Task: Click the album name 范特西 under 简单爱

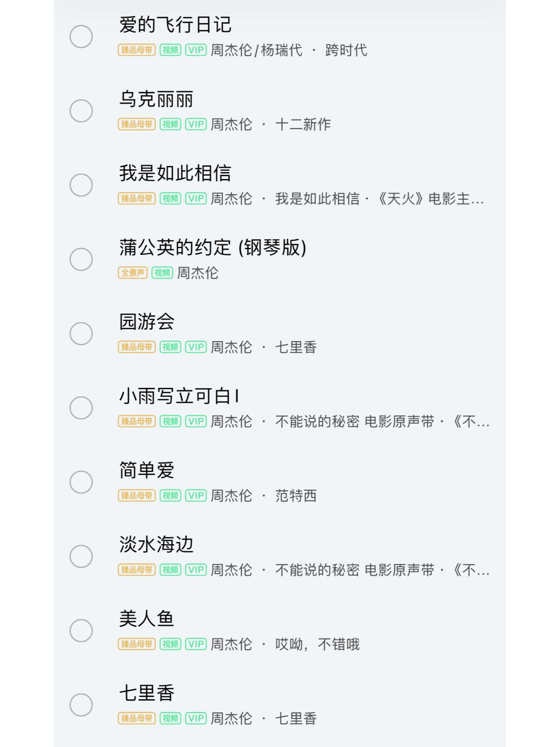Action: point(296,496)
